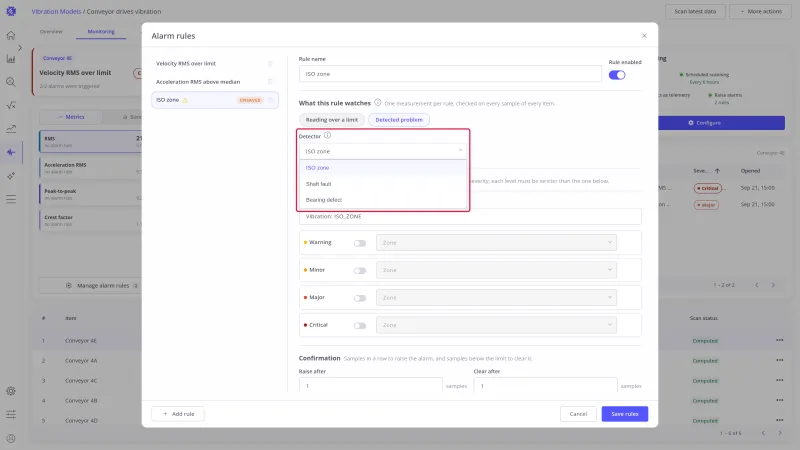Screen dimensions: 800x450
Task: Switch to the Overview tab
Action: (51, 32)
